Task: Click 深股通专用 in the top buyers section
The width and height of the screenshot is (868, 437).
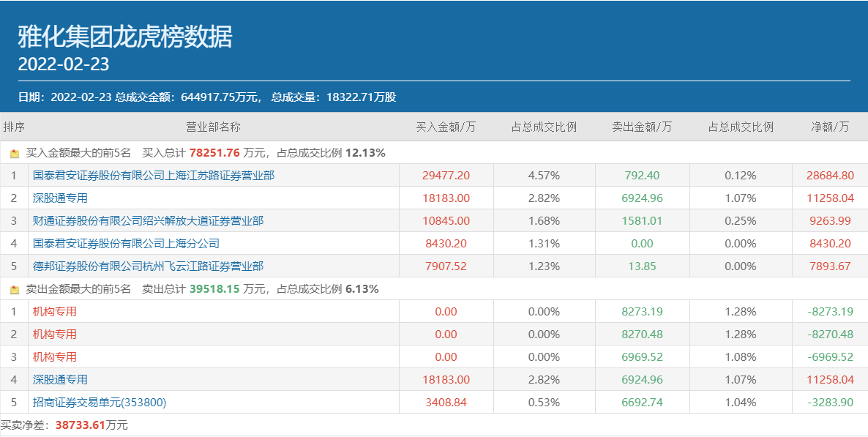Action: pyautogui.click(x=60, y=198)
